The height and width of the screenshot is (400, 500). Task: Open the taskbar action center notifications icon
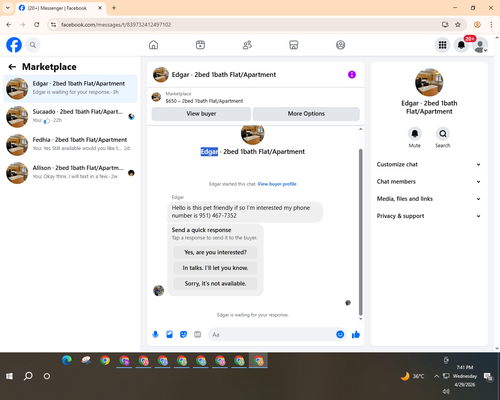(x=488, y=376)
